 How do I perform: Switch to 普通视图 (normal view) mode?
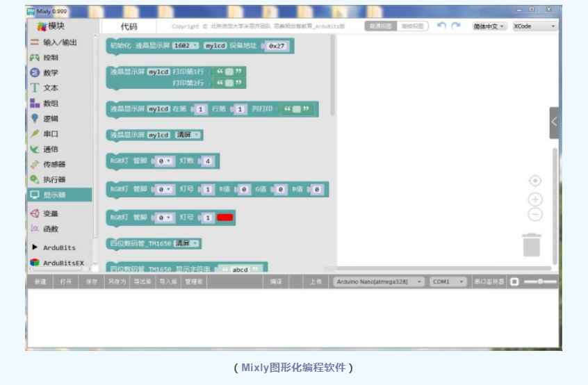381,26
